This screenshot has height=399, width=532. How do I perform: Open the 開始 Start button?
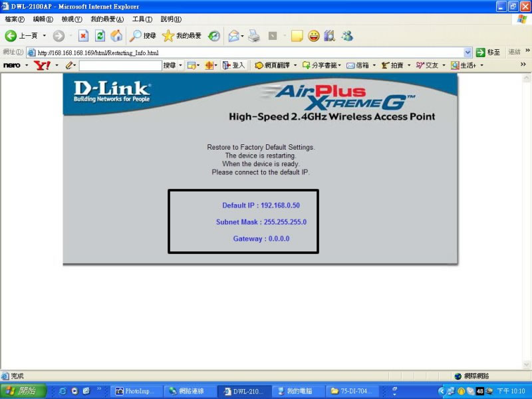tap(23, 391)
